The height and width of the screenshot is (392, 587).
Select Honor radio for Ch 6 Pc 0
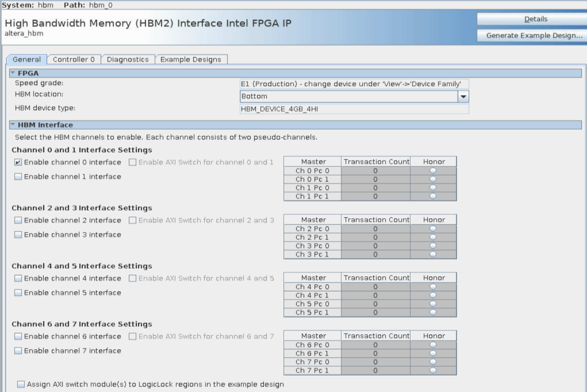(433, 344)
